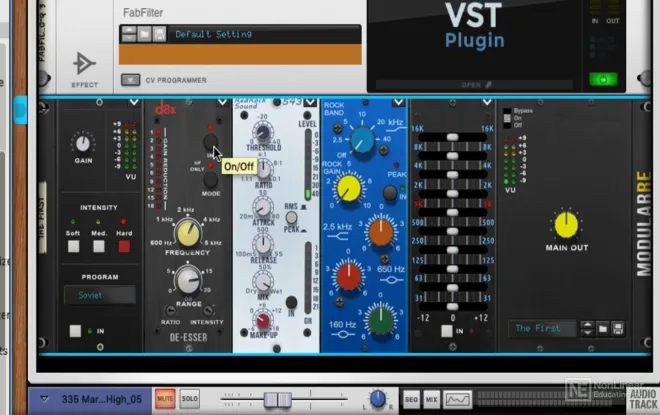
Task: Click the compressor Dry/Wet Mix knob
Action: tap(263, 281)
